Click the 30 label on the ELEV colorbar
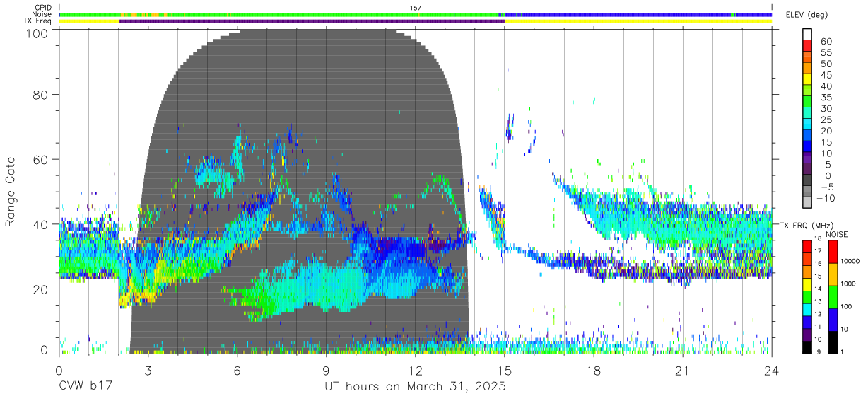 (826, 109)
